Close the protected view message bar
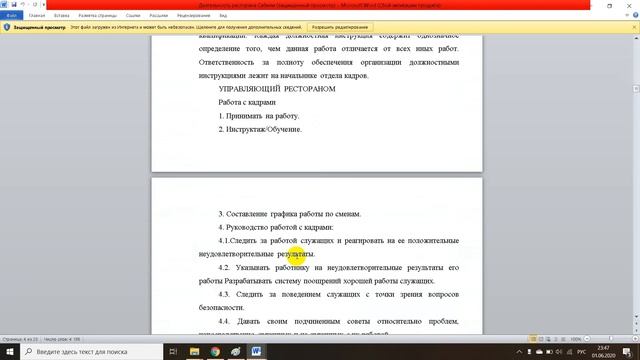The width and height of the screenshot is (640, 360). (634, 27)
